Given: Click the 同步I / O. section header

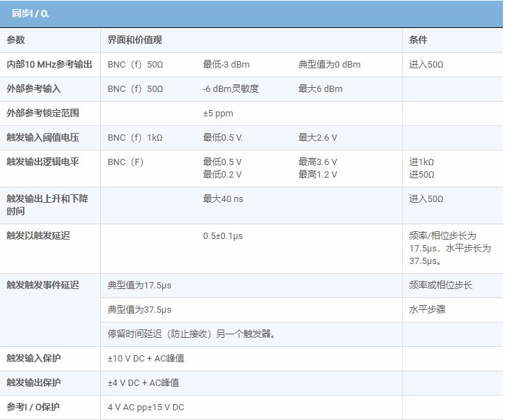Looking at the screenshot, I should tap(31, 13).
